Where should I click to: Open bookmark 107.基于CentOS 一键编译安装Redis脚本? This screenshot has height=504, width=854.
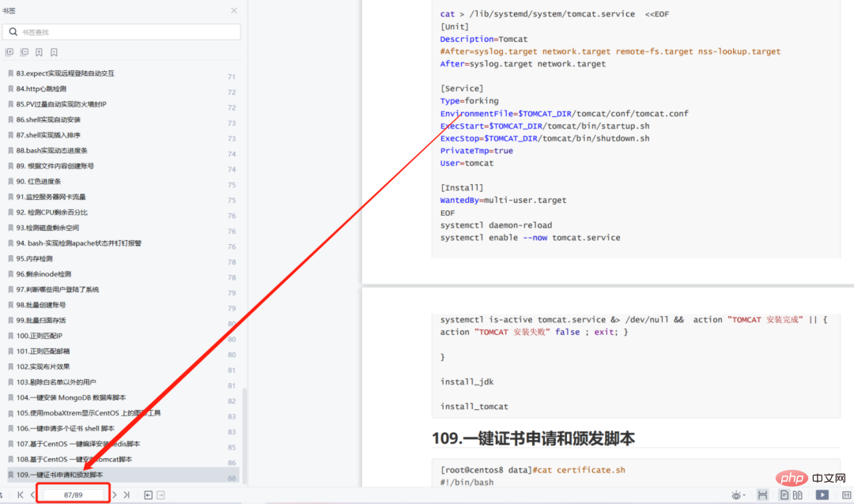tap(77, 444)
